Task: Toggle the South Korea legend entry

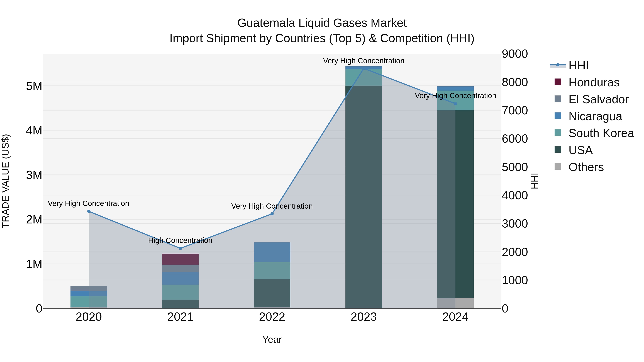Action: click(x=594, y=133)
